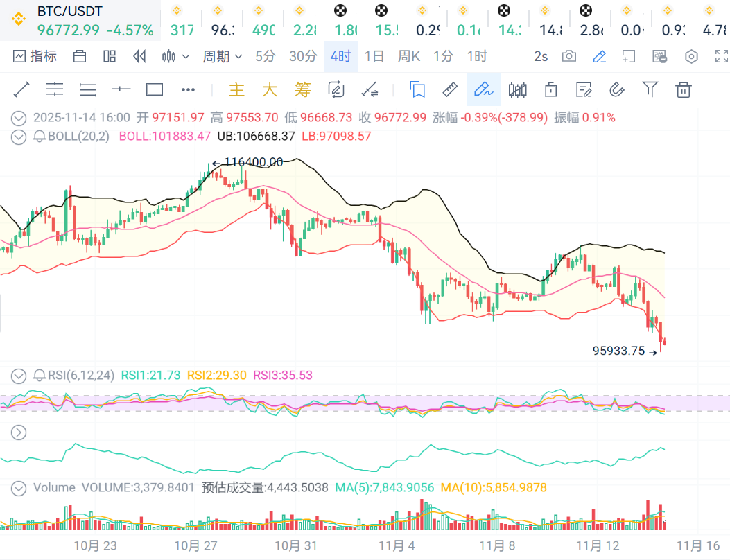Screen dimensions: 730x560
Task: Click the replay rewind icon
Action: pos(139,57)
